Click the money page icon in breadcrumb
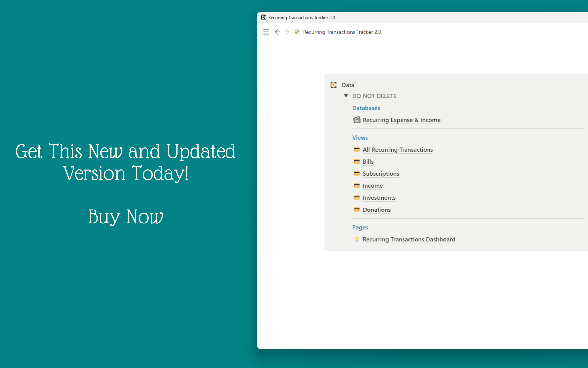 click(x=297, y=32)
